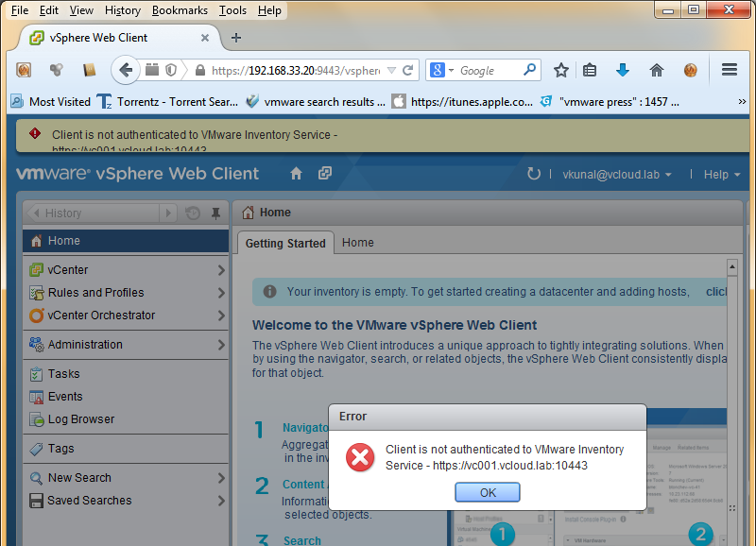Click the scrollbar up arrow
The height and width of the screenshot is (546, 756).
click(731, 266)
